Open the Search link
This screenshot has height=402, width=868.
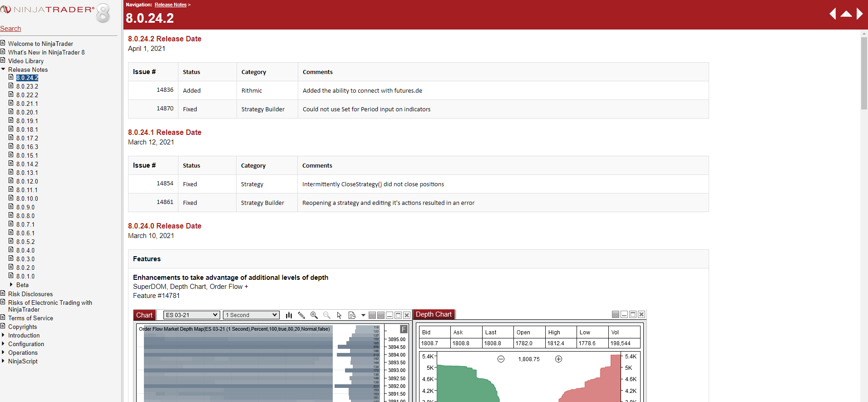pos(10,29)
